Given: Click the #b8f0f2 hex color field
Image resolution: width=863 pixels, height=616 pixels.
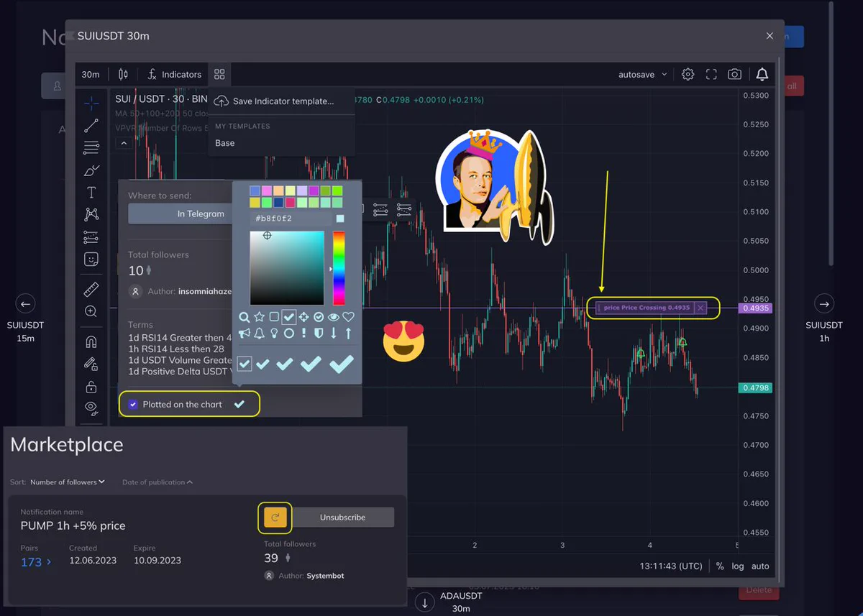Looking at the screenshot, I should point(291,219).
